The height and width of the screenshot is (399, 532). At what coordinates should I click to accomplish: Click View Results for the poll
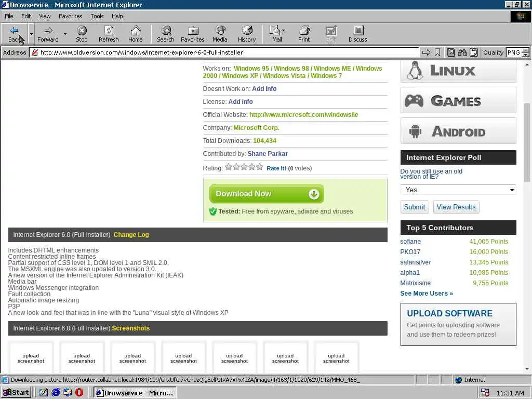tap(456, 207)
